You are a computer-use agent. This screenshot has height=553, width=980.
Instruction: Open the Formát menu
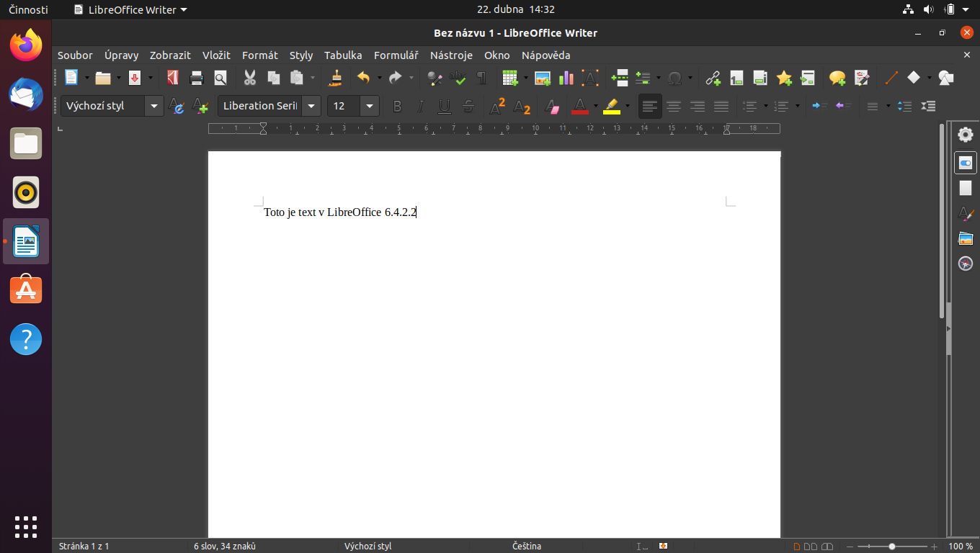coord(260,55)
